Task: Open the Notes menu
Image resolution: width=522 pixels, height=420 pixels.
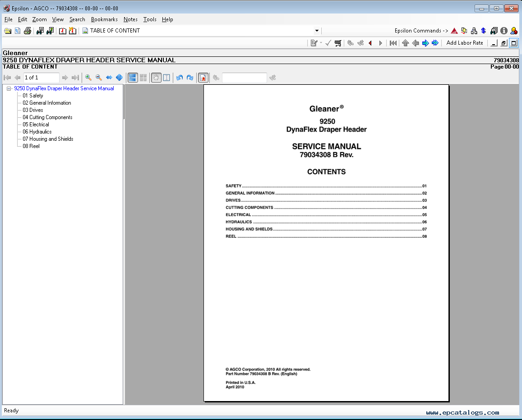Action: (130, 19)
